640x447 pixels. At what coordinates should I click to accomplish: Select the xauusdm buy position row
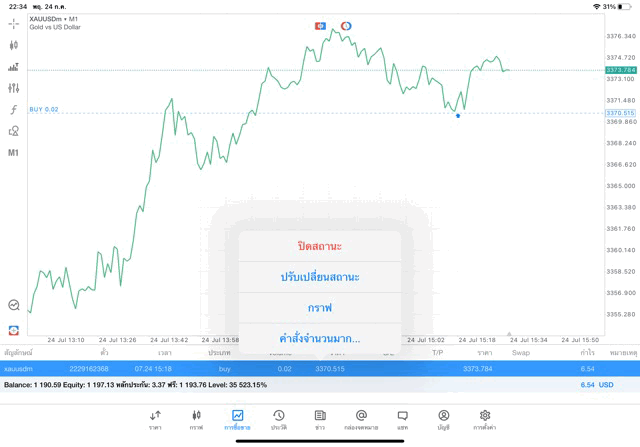pyautogui.click(x=300, y=369)
